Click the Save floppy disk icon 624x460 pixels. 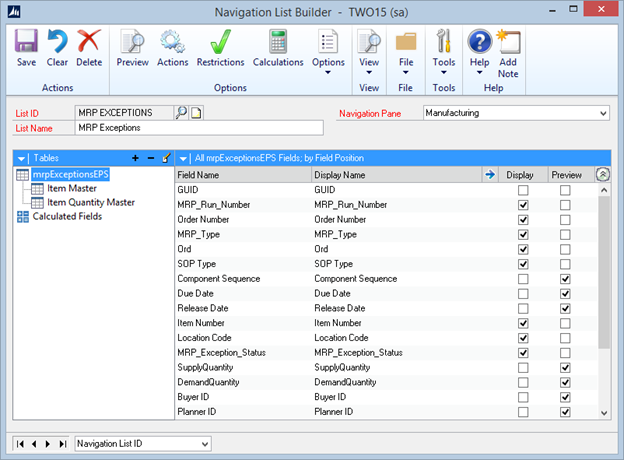click(x=26, y=41)
